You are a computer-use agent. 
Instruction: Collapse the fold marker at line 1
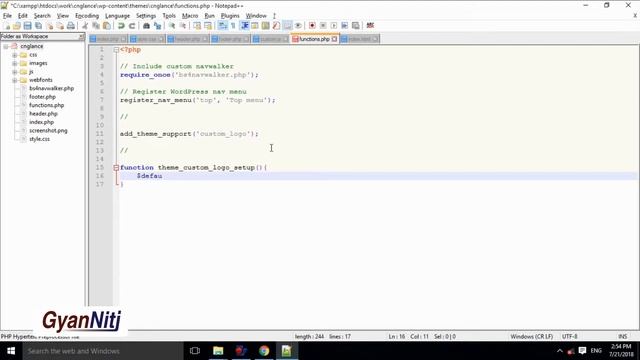(116, 50)
